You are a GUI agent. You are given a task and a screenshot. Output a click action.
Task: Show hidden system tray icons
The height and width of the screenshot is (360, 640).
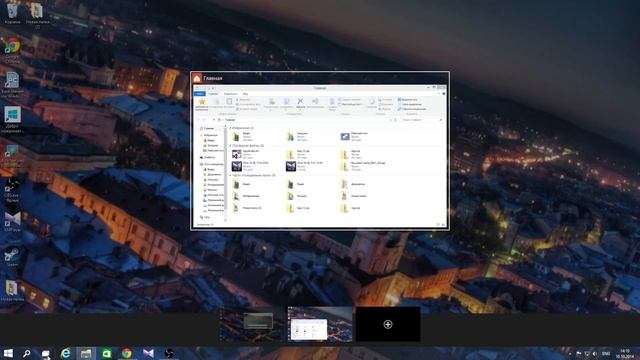(x=570, y=353)
